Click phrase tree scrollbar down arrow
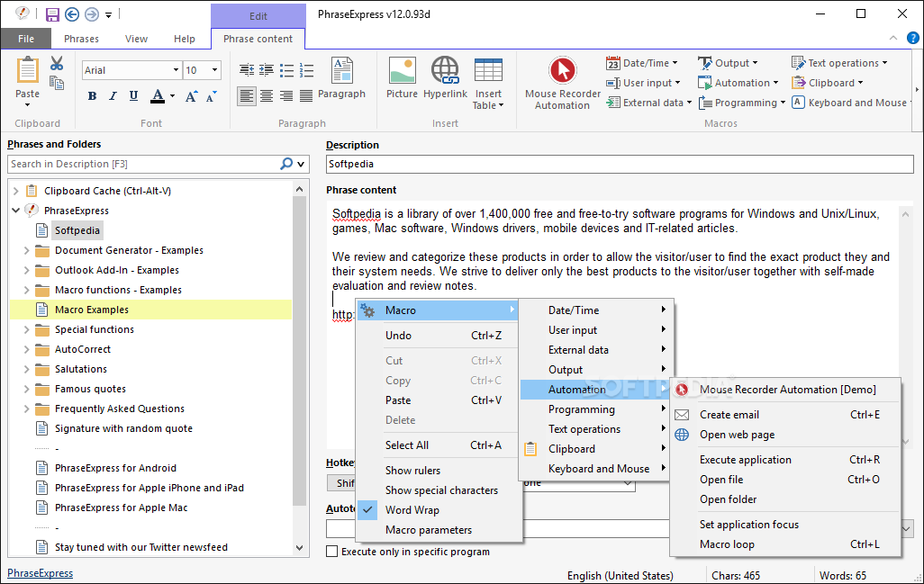924x584 pixels. coord(299,547)
